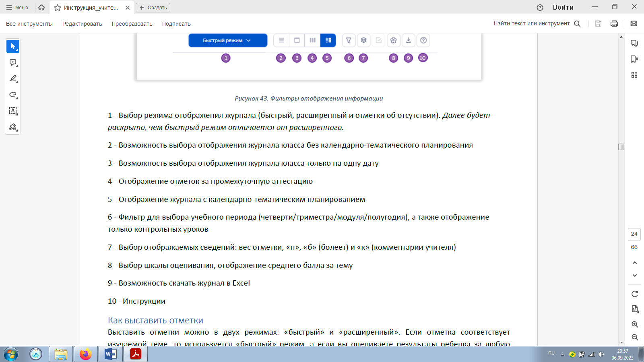Click the layers icon in figure

point(363,40)
